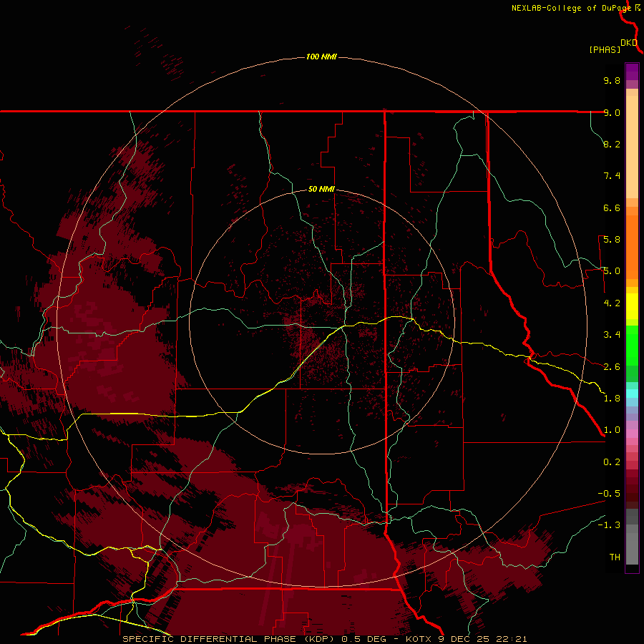Click the 100 NMI range ring label
Image resolution: width=644 pixels, height=644 pixels.
click(321, 57)
